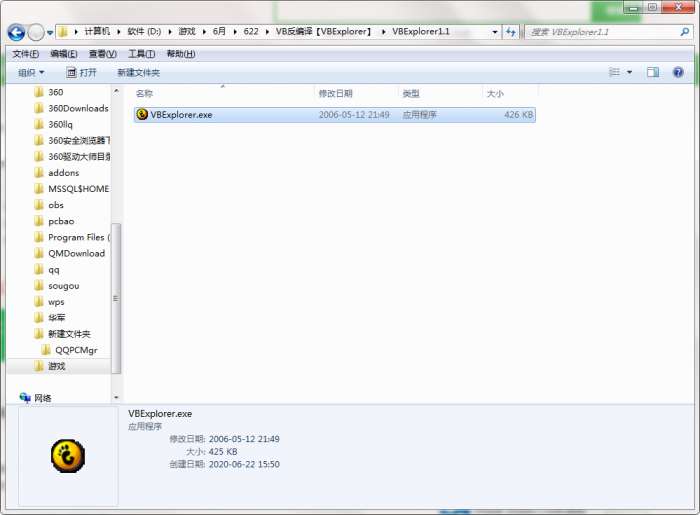Expand the arrow after 计算机 in path

(119, 32)
